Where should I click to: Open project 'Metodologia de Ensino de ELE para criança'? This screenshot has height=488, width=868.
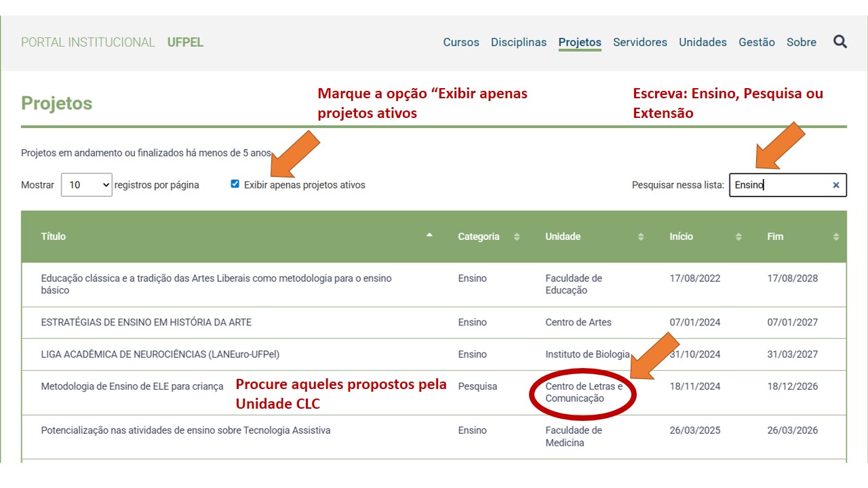(132, 386)
